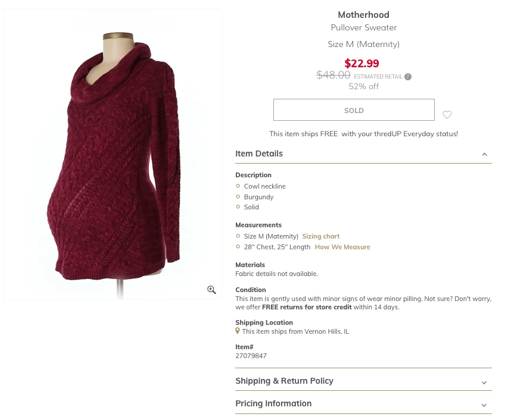Image resolution: width=508 pixels, height=420 pixels.
Task: Click the Pullover Sweater title text
Action: pos(363,27)
